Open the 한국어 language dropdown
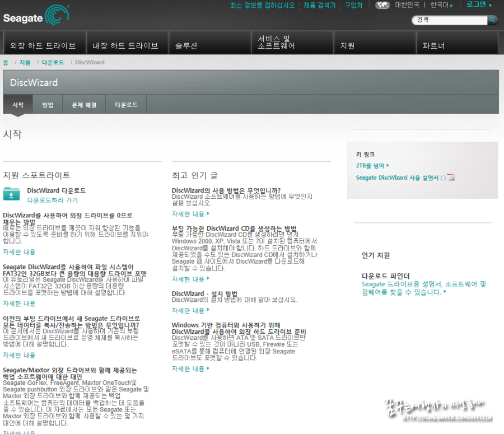This screenshot has height=434, width=504. pyautogui.click(x=442, y=5)
